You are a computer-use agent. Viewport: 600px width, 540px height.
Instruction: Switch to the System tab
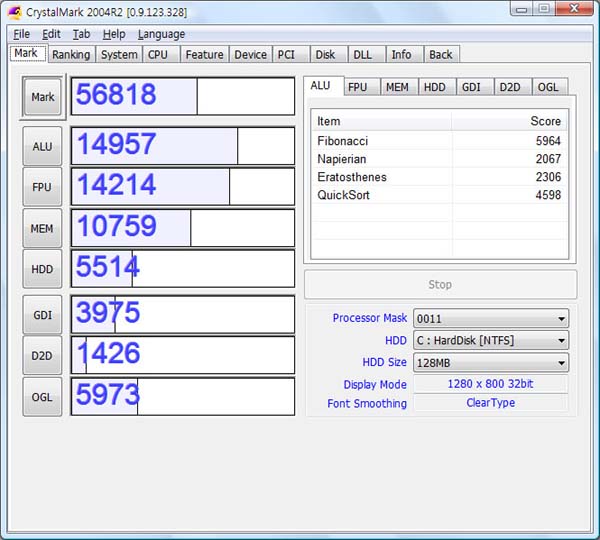tap(119, 55)
